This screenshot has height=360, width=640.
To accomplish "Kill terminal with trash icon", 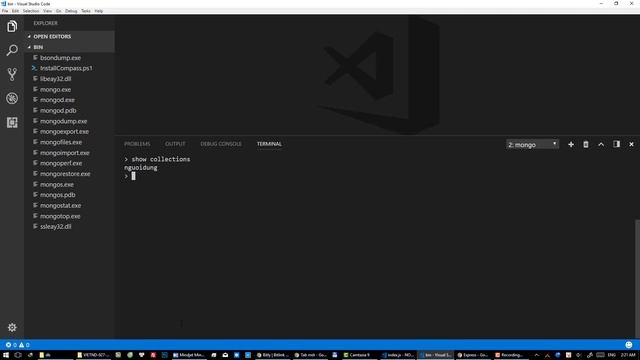I will [x=586, y=144].
